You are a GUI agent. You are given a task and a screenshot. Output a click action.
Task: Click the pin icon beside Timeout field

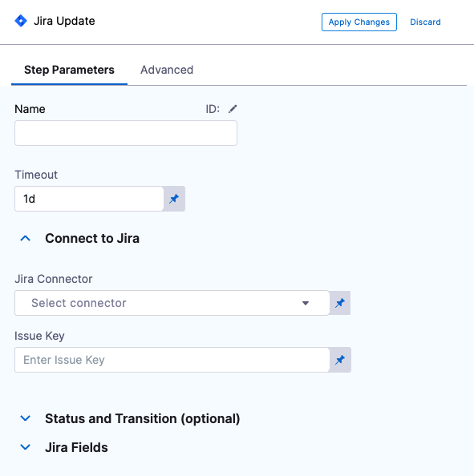(x=174, y=199)
